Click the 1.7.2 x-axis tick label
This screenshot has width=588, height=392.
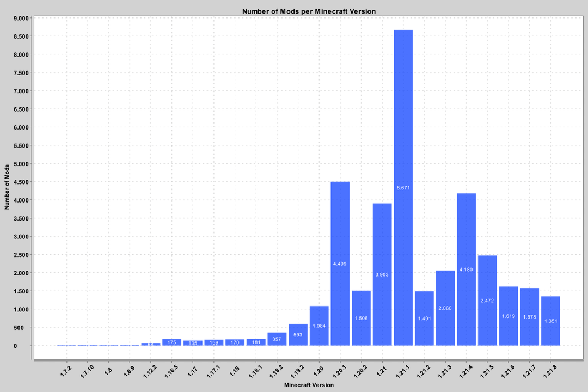pos(66,370)
